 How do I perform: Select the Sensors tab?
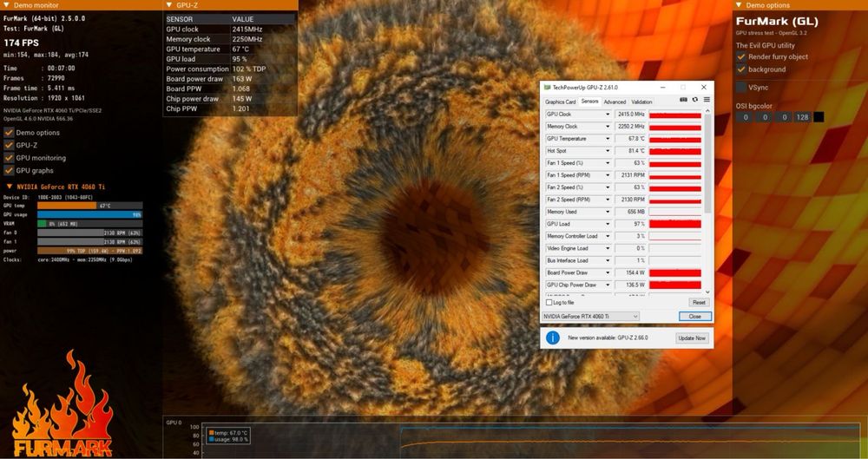click(x=589, y=102)
